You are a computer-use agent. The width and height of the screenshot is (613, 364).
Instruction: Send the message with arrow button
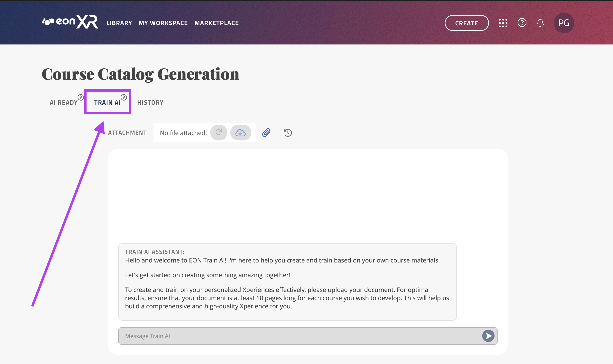[488, 336]
